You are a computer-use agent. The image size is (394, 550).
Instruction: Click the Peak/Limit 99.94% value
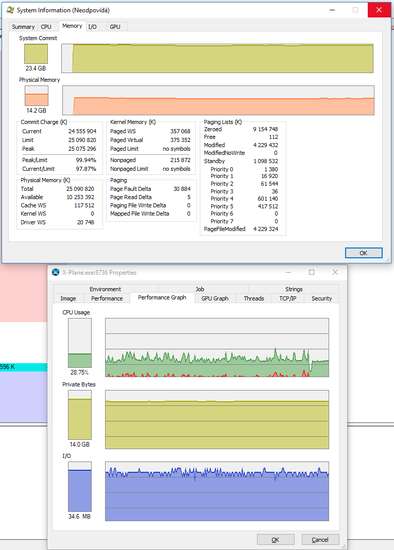86,160
